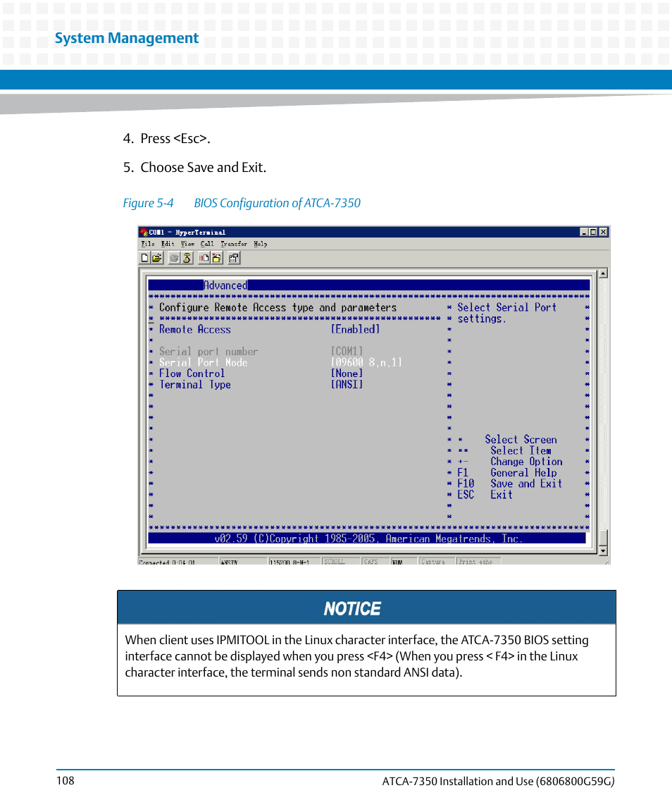Click the Call (dial) phone icon
The width and height of the screenshot is (672, 807).
pos(175,258)
